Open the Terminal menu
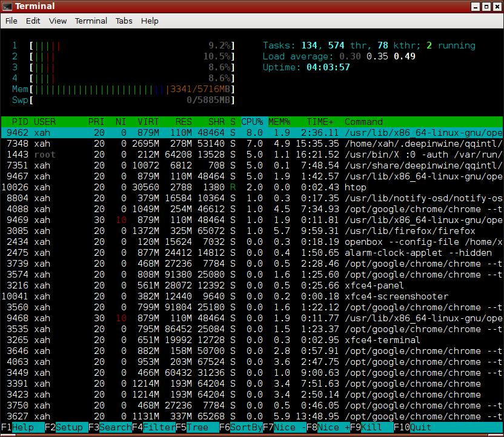The image size is (504, 437). [x=91, y=21]
